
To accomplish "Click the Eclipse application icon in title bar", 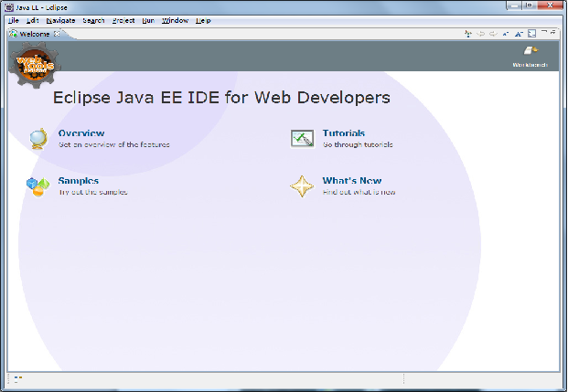I will pyautogui.click(x=9, y=7).
